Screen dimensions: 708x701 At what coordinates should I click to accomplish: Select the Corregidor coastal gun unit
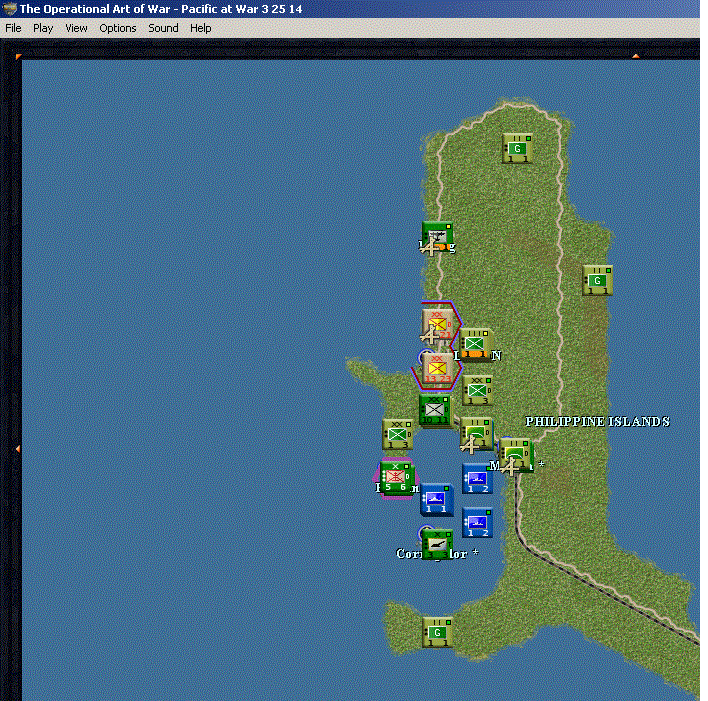(437, 544)
